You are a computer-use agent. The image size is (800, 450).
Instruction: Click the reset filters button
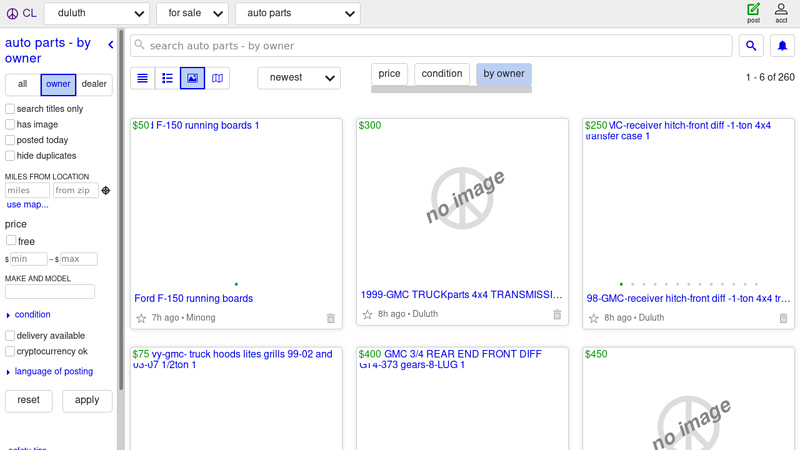tap(29, 401)
